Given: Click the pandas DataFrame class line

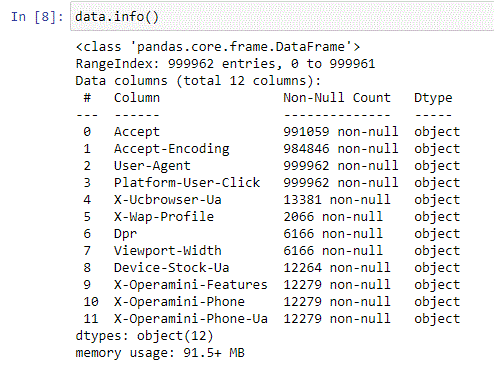Looking at the screenshot, I should pos(218,47).
